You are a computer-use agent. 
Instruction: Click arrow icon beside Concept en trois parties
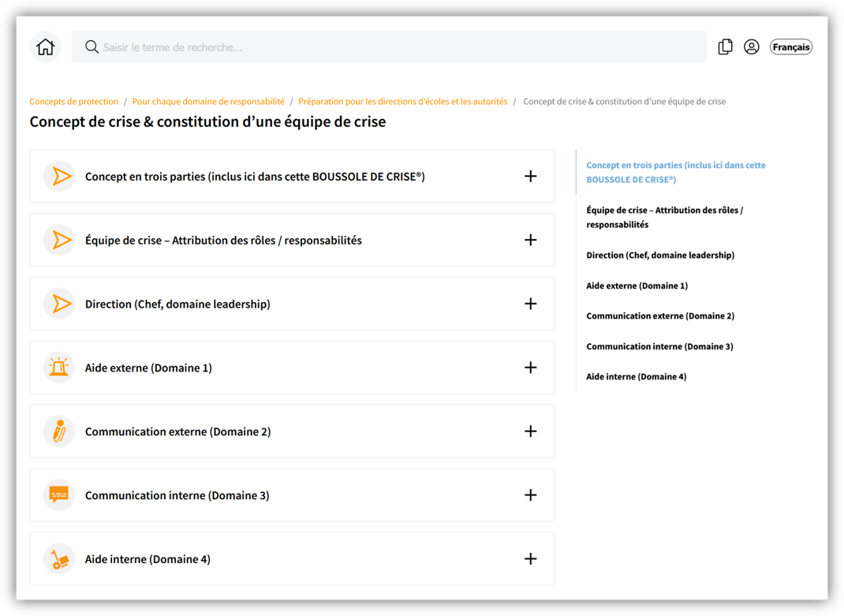(x=59, y=176)
